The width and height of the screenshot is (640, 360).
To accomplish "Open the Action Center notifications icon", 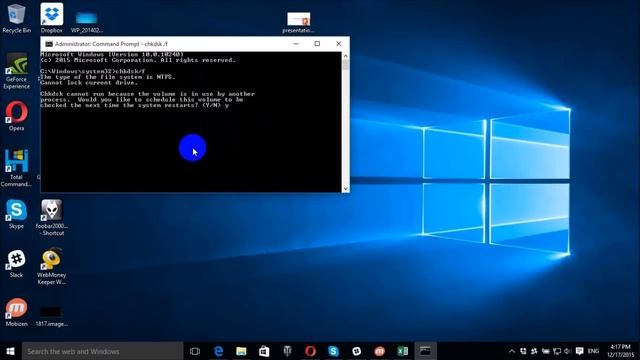I will 579,351.
